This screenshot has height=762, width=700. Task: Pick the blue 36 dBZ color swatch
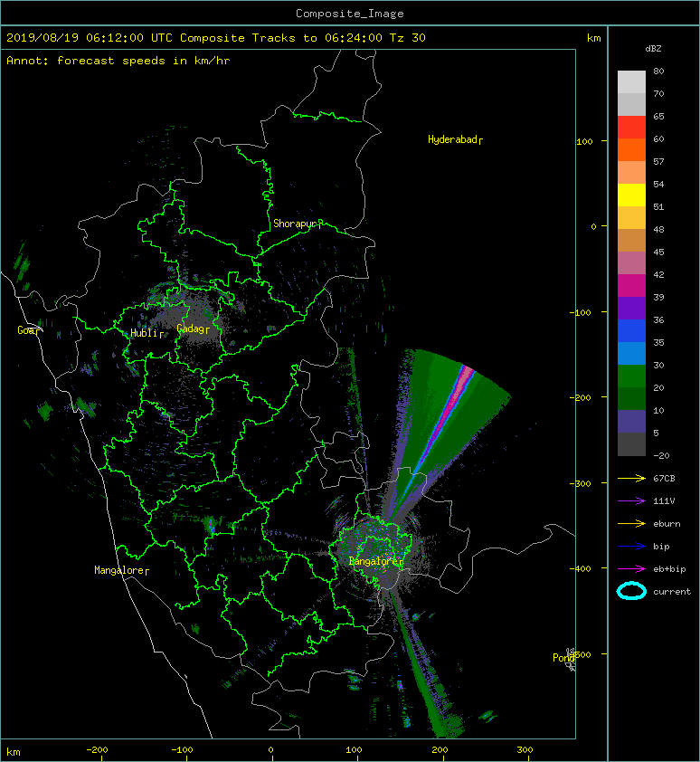[631, 330]
